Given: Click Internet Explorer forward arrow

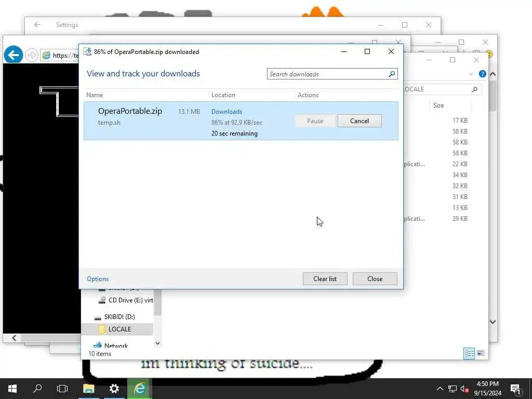Looking at the screenshot, I should pos(32,55).
